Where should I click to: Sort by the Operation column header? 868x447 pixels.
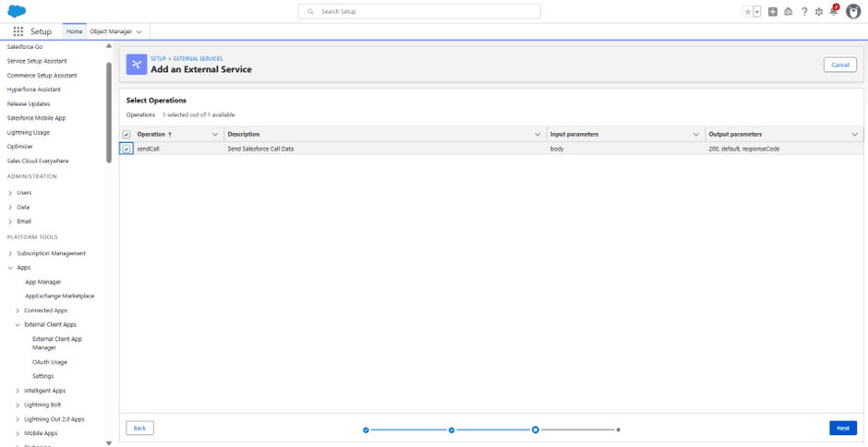pos(154,135)
